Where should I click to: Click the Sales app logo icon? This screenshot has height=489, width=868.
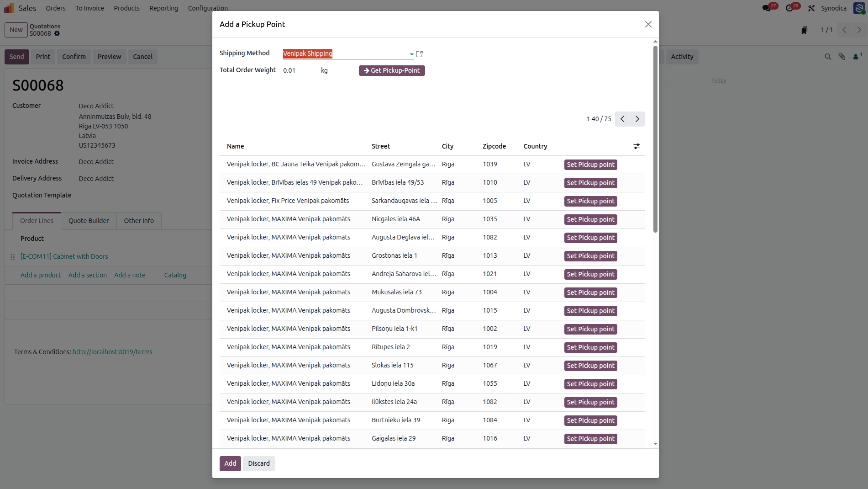tap(9, 8)
